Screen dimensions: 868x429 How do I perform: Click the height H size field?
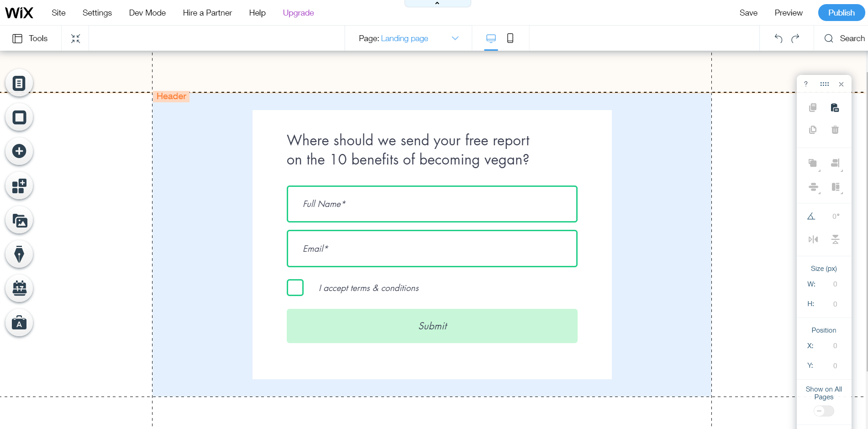835,304
